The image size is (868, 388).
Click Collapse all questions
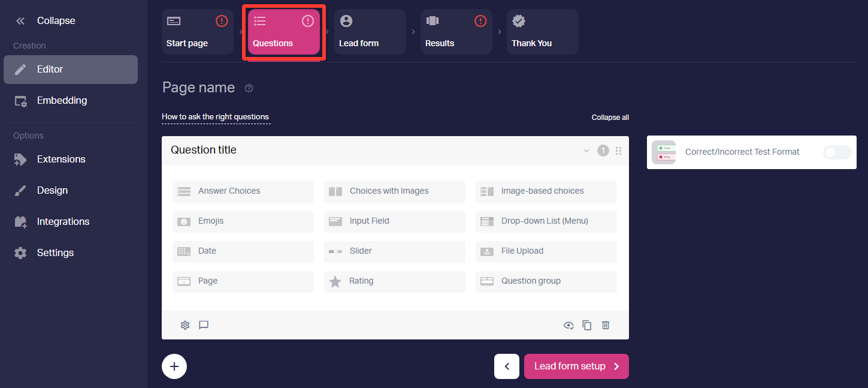click(610, 118)
